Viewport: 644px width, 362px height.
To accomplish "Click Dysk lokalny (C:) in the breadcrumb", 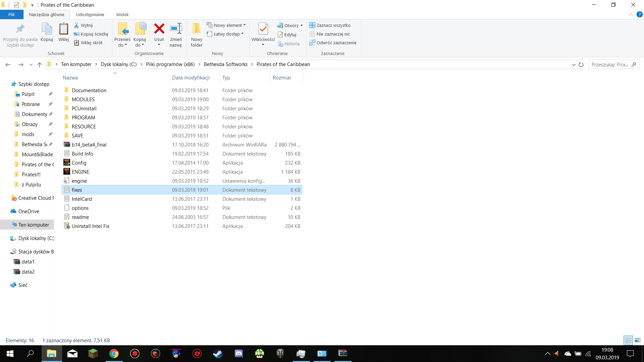I will tap(118, 64).
